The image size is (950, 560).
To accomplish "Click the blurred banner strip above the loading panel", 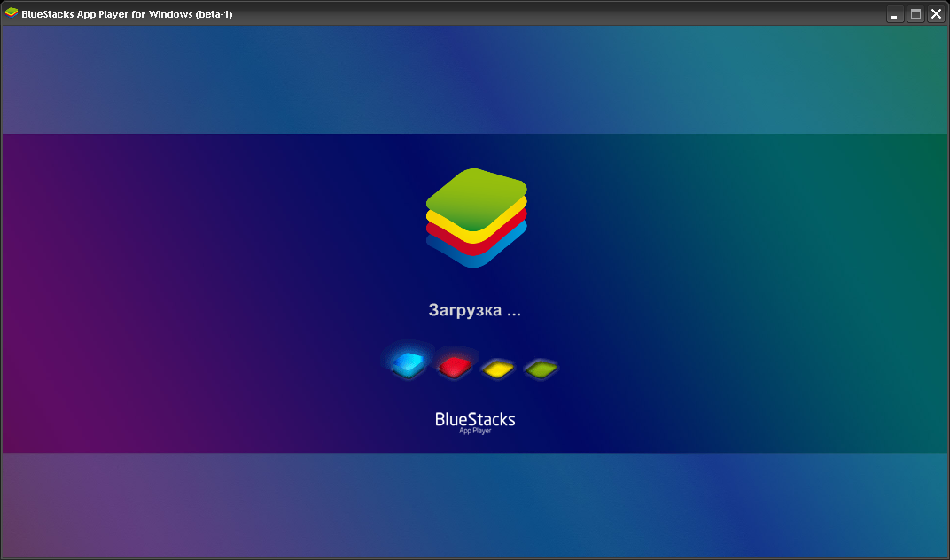I will tap(474, 80).
